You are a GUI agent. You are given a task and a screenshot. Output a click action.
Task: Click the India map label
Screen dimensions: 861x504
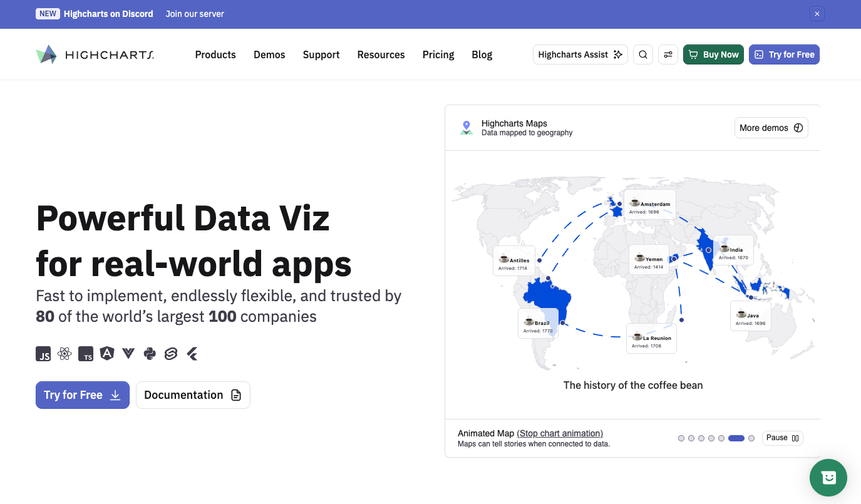735,250
